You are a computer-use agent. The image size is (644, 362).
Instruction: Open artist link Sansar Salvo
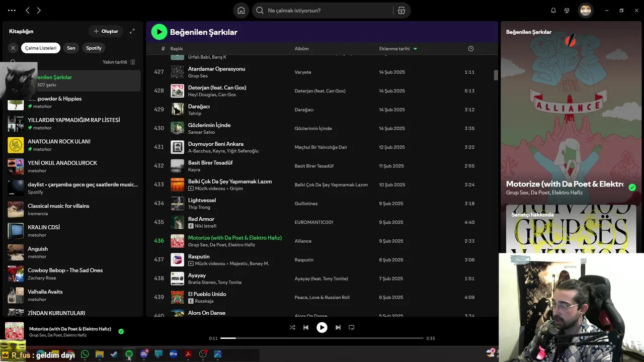pyautogui.click(x=201, y=132)
